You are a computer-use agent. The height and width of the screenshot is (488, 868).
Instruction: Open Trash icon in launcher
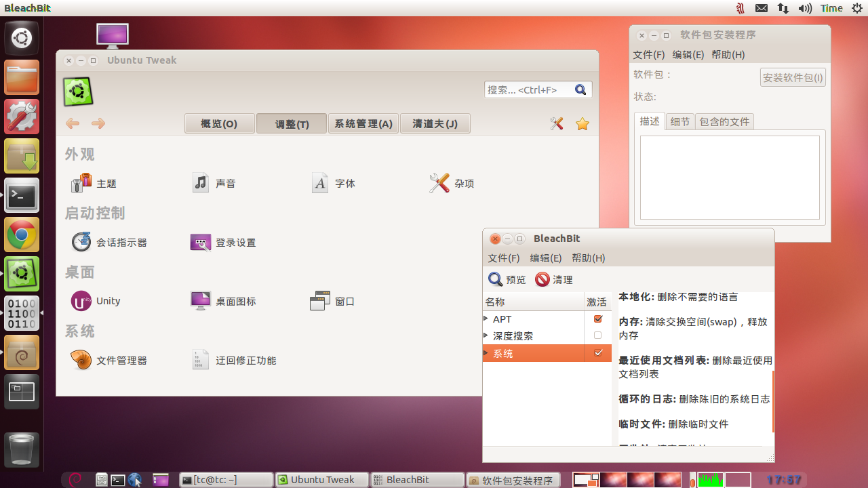[x=22, y=449]
